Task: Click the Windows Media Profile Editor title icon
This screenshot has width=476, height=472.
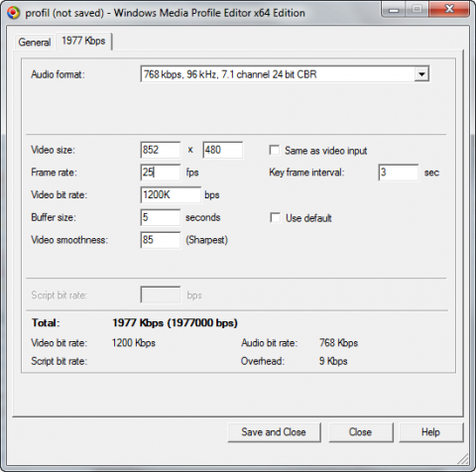Action: coord(13,13)
